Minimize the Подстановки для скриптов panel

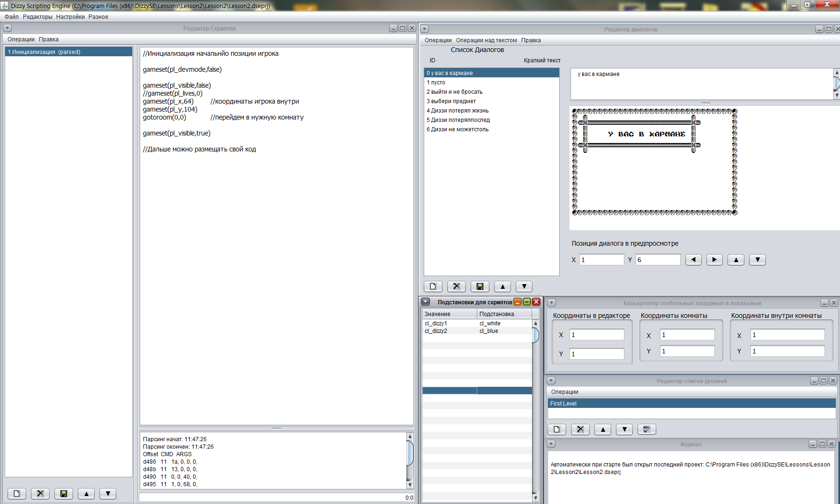click(x=518, y=302)
